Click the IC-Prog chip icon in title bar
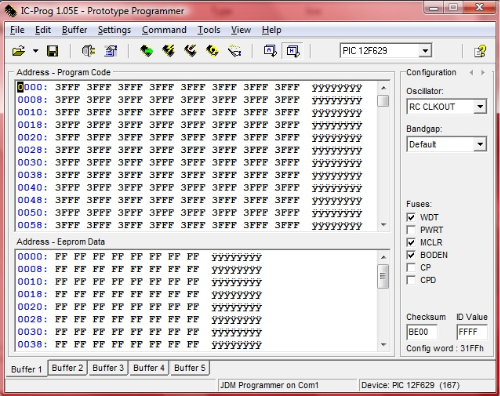 [11, 11]
